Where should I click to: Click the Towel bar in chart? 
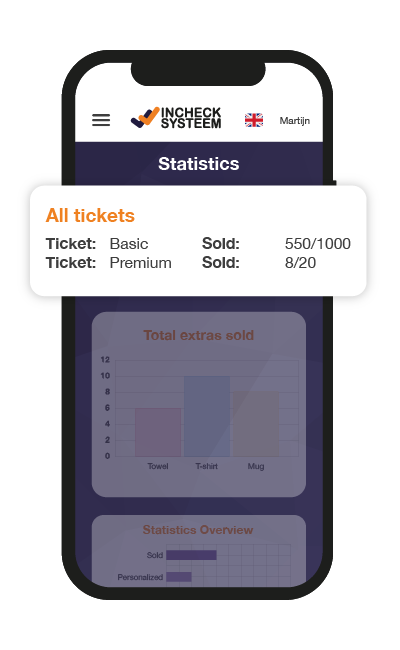click(x=158, y=432)
